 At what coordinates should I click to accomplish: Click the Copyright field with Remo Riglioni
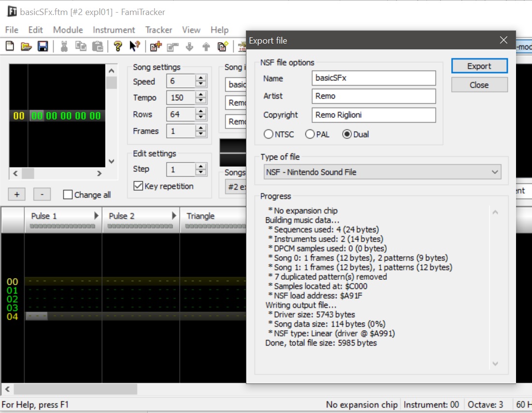tap(374, 115)
